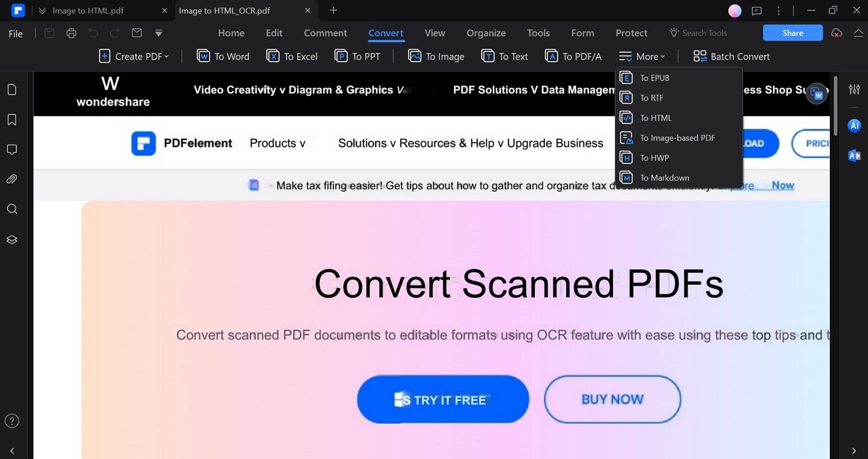The width and height of the screenshot is (868, 459).
Task: Click the To Excel conversion button
Action: click(x=292, y=57)
